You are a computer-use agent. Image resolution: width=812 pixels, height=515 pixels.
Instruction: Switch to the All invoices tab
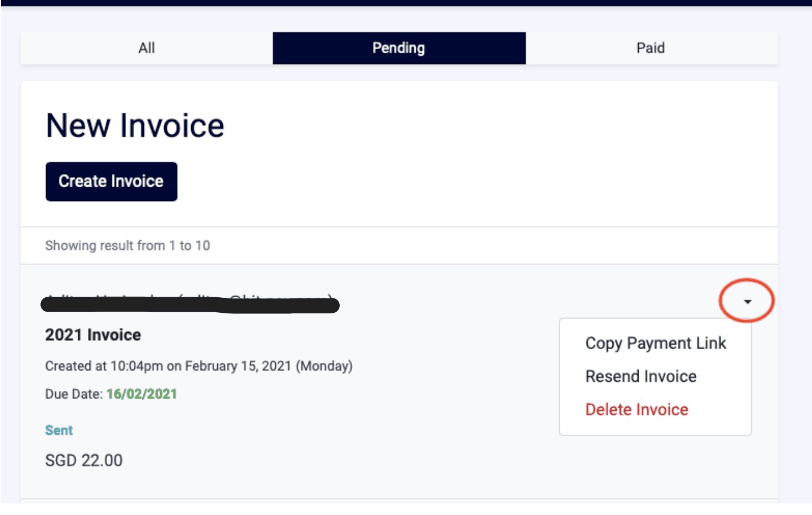pyautogui.click(x=147, y=48)
